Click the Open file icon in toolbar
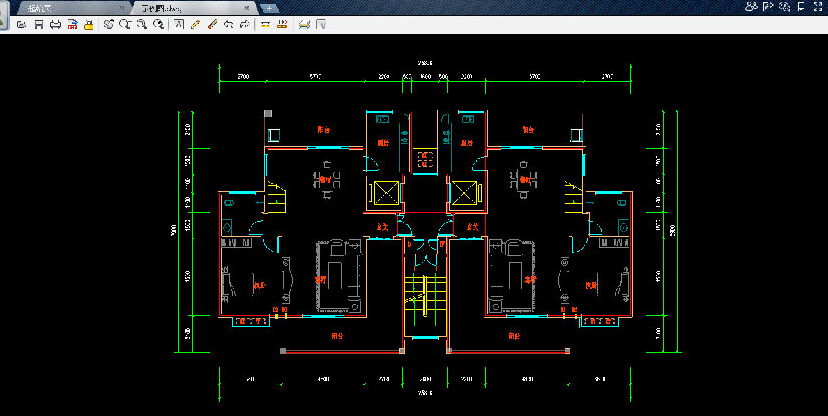The width and height of the screenshot is (828, 416). point(22,24)
